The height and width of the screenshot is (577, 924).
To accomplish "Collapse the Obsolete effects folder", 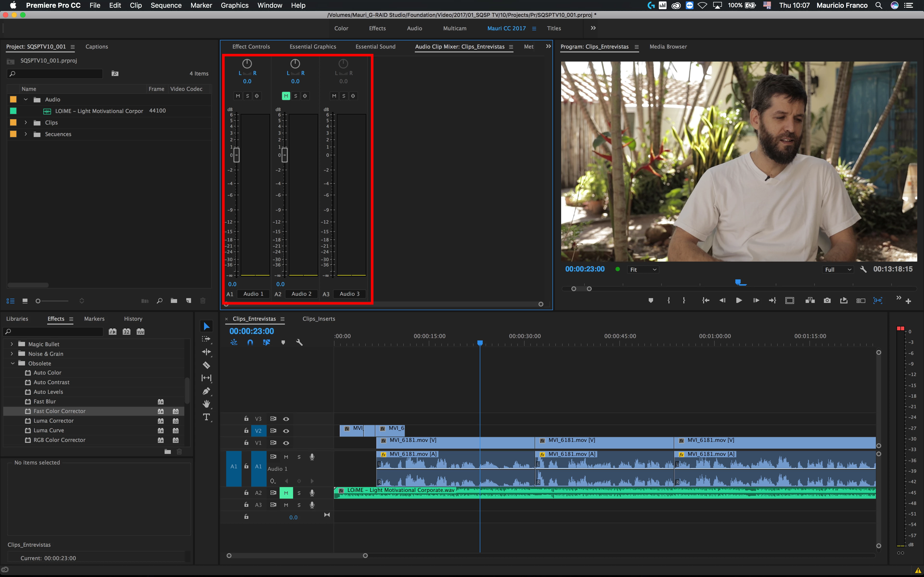I will tap(13, 363).
